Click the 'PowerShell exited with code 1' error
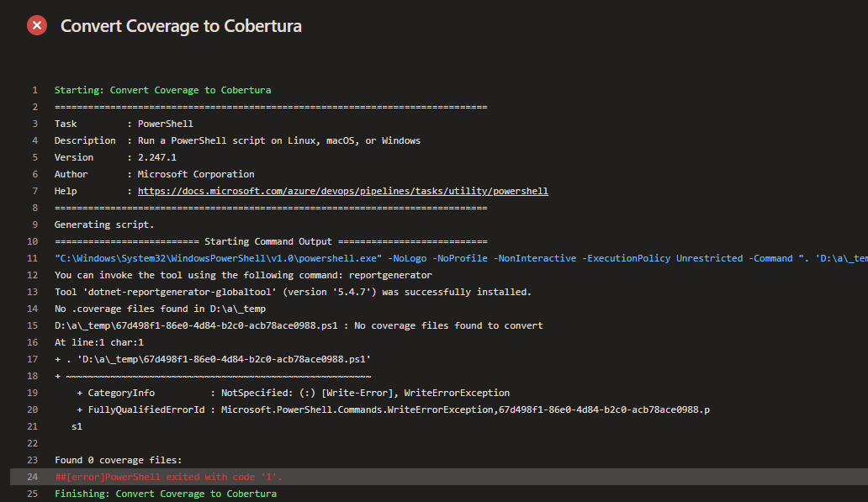 pos(168,477)
